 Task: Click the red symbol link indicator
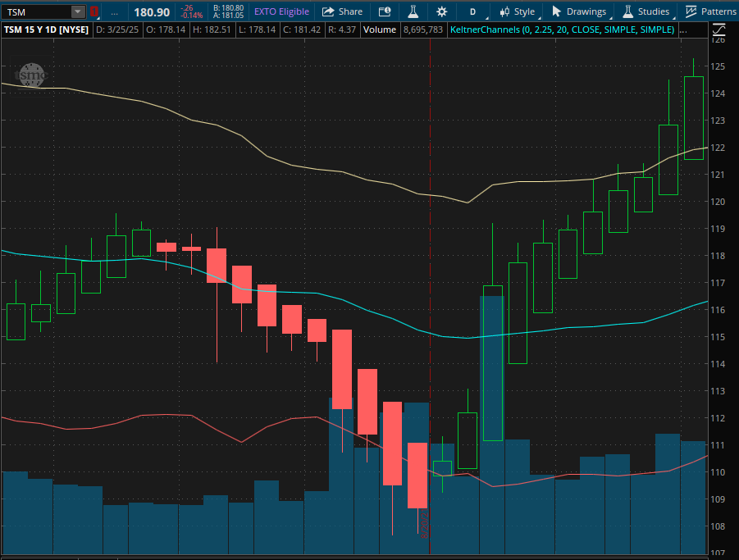click(94, 11)
